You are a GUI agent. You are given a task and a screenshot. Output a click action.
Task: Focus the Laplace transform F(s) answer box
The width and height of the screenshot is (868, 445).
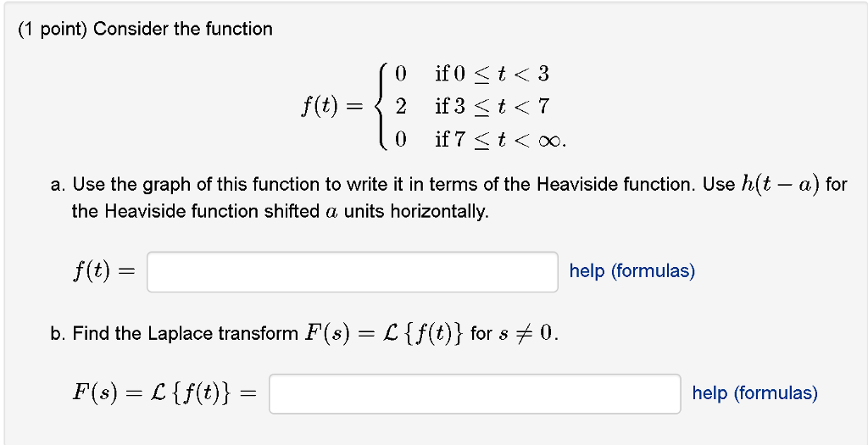[475, 394]
